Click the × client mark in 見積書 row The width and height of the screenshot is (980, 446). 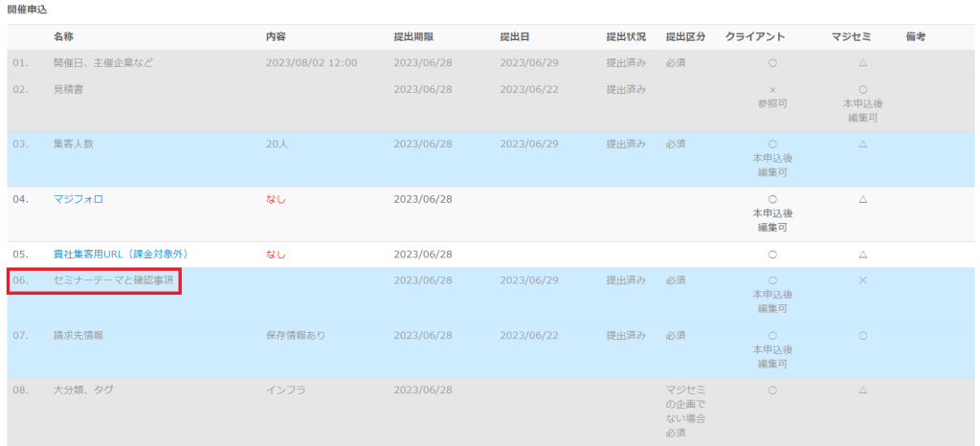click(x=772, y=89)
